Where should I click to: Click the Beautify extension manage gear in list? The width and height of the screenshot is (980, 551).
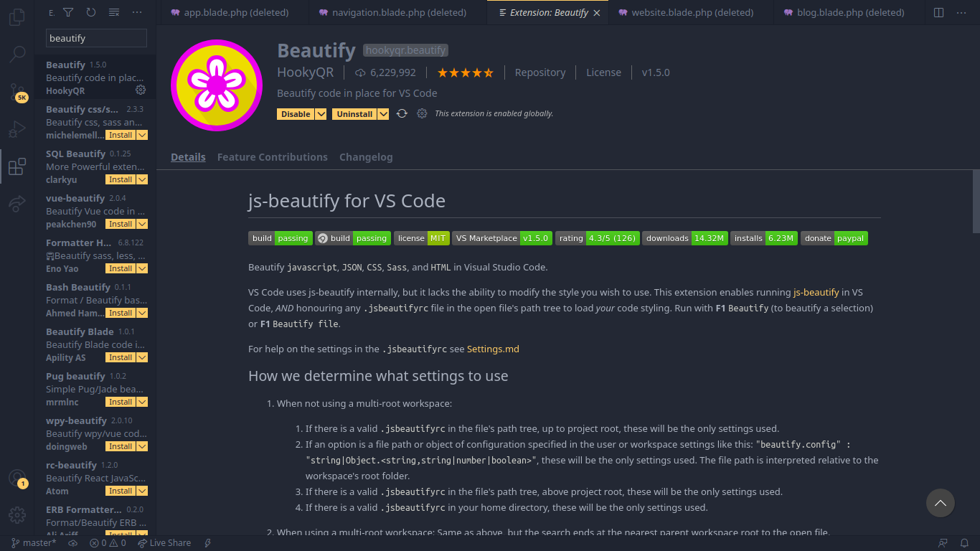coord(141,90)
